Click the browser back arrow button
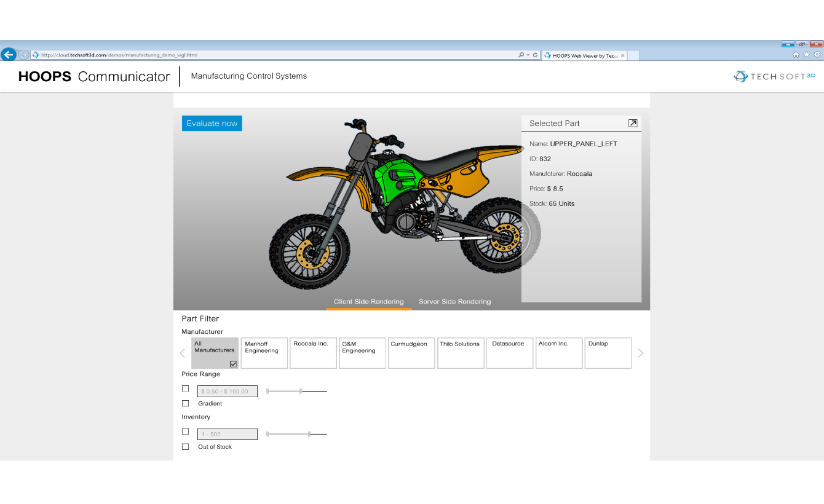This screenshot has height=504, width=824. (x=9, y=55)
